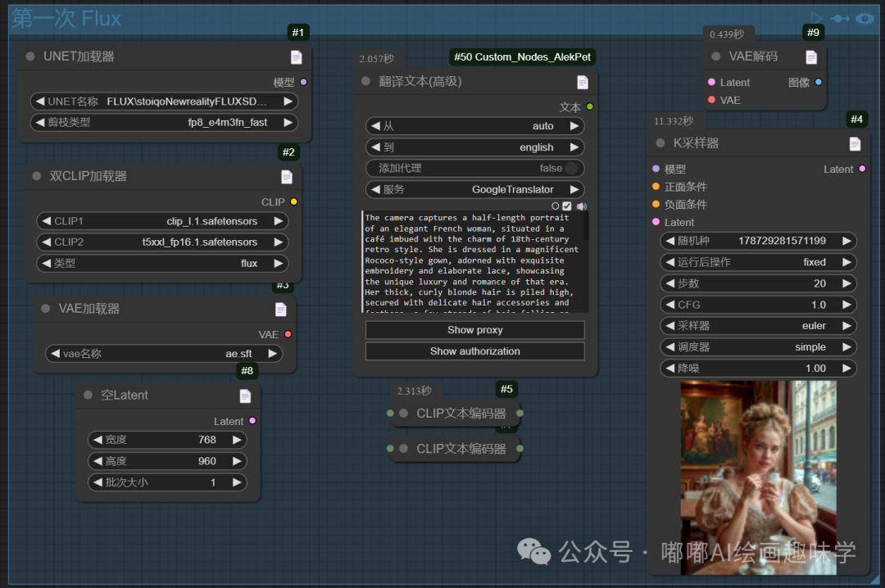This screenshot has width=885, height=588.
Task: Collapse the VAE解码 node via its gray dot
Action: 715,57
